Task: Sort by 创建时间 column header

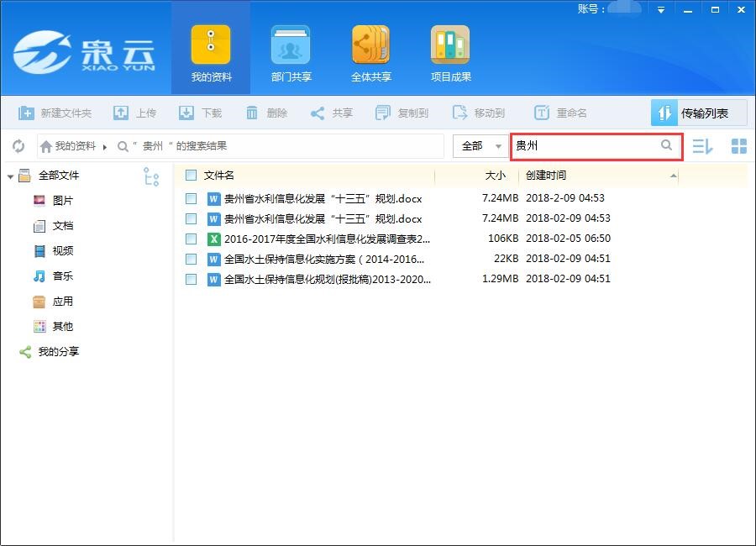Action: pos(546,176)
